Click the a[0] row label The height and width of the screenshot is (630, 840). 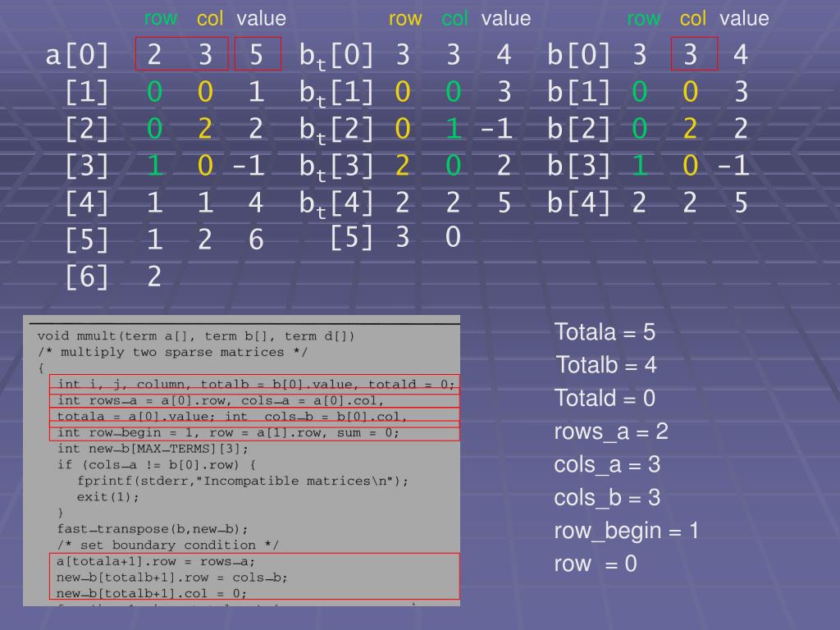[x=77, y=55]
